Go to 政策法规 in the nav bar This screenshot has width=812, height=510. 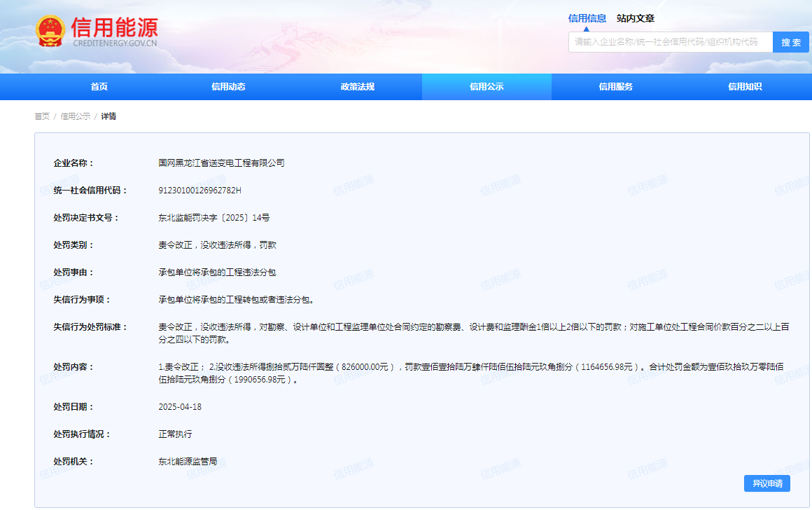[357, 87]
